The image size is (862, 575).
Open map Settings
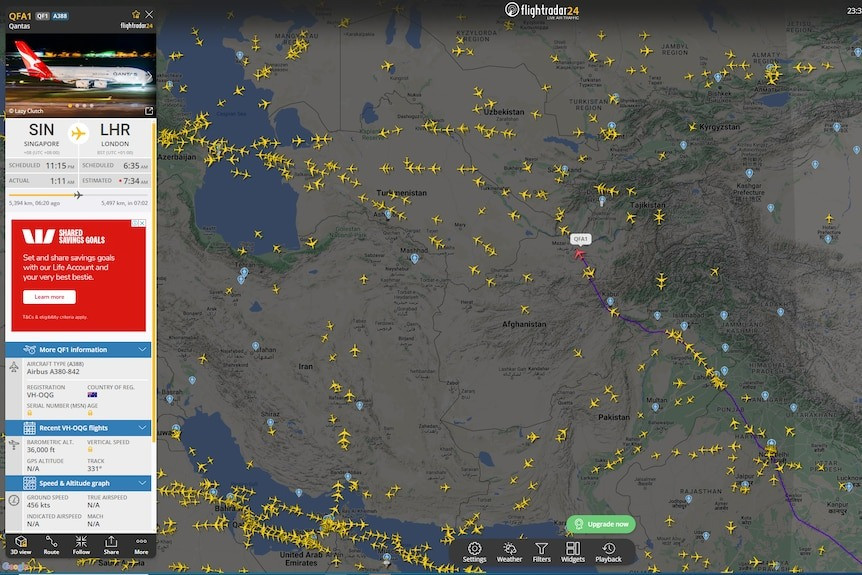coord(474,552)
